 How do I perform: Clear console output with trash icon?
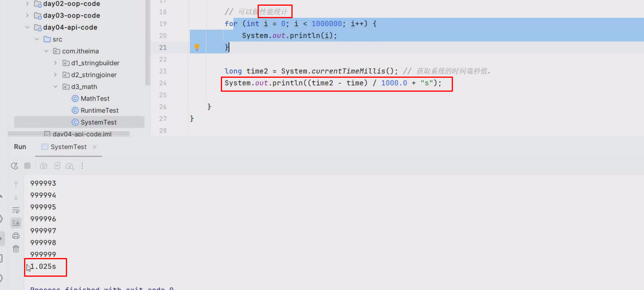(x=16, y=248)
